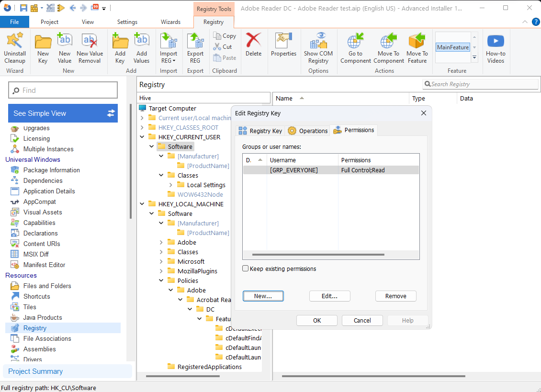Click the Search Registry field

pos(480,84)
